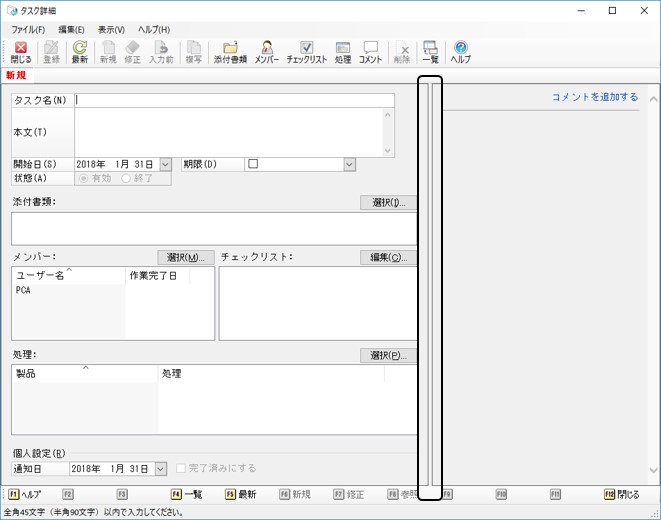Click the 閉じる (close) toolbar icon
The height and width of the screenshot is (520, 661).
pos(21,53)
